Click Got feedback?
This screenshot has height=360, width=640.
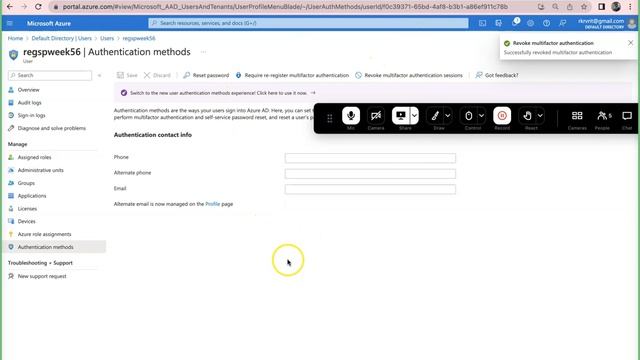tap(497, 76)
